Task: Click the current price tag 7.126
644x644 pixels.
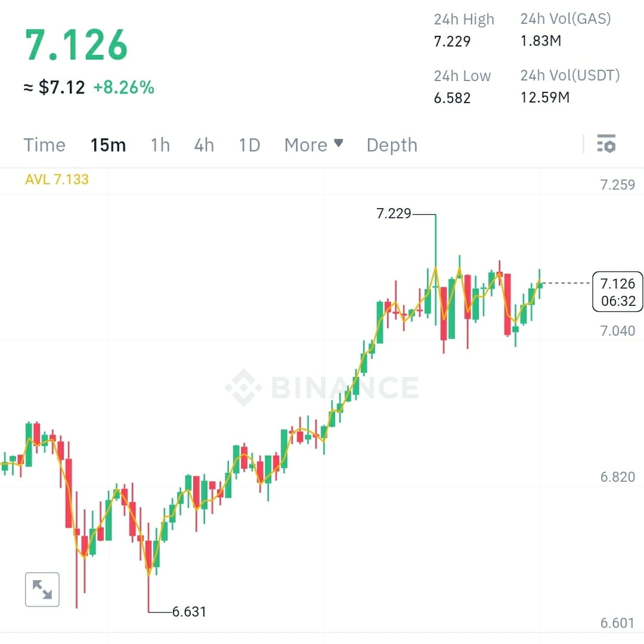Action: (617, 292)
